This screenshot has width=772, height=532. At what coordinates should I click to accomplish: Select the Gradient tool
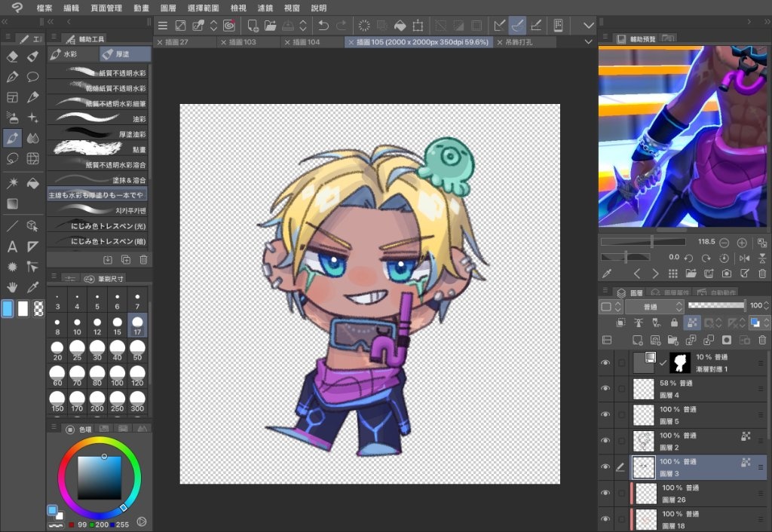(12, 203)
